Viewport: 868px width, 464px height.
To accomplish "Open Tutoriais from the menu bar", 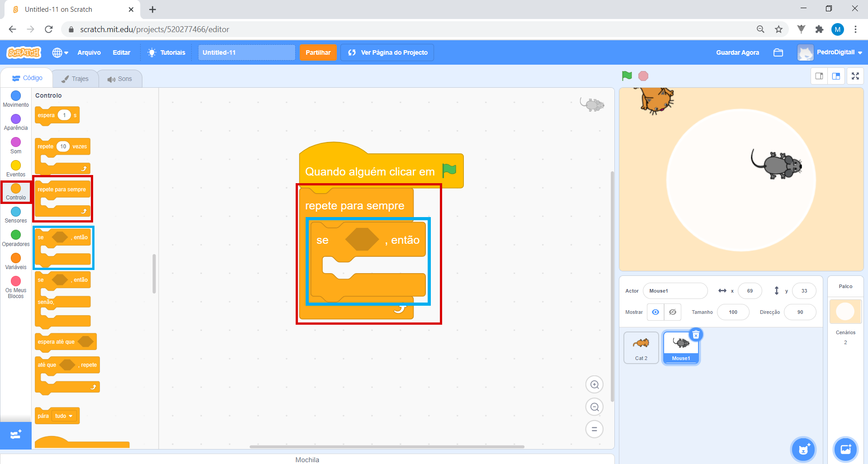I will tap(166, 52).
